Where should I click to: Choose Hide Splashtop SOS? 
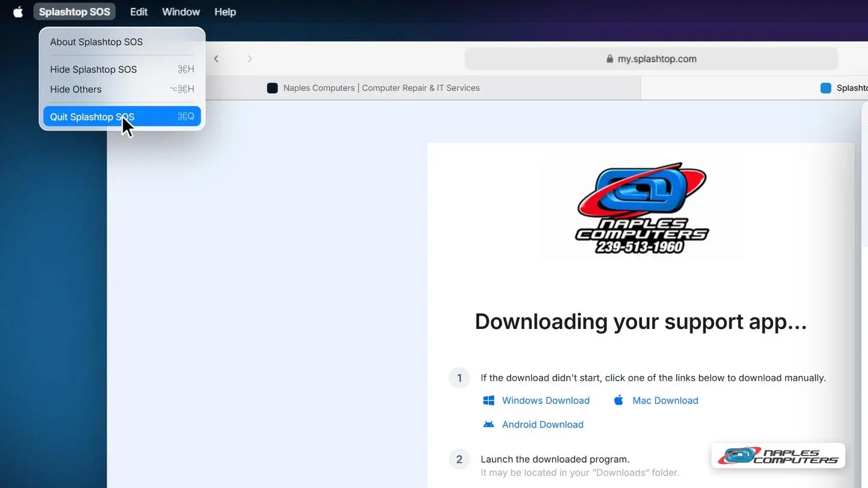(122, 69)
